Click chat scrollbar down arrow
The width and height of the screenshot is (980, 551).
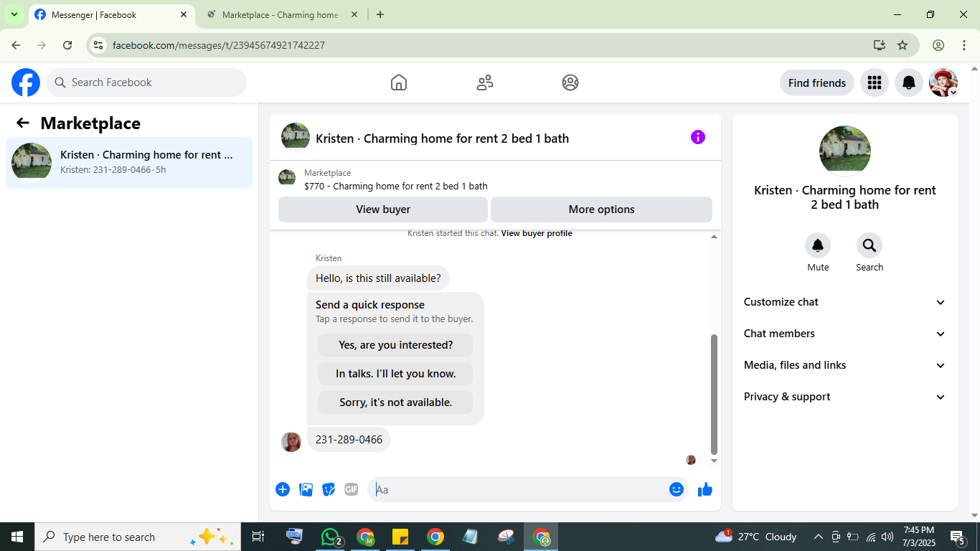tap(714, 461)
